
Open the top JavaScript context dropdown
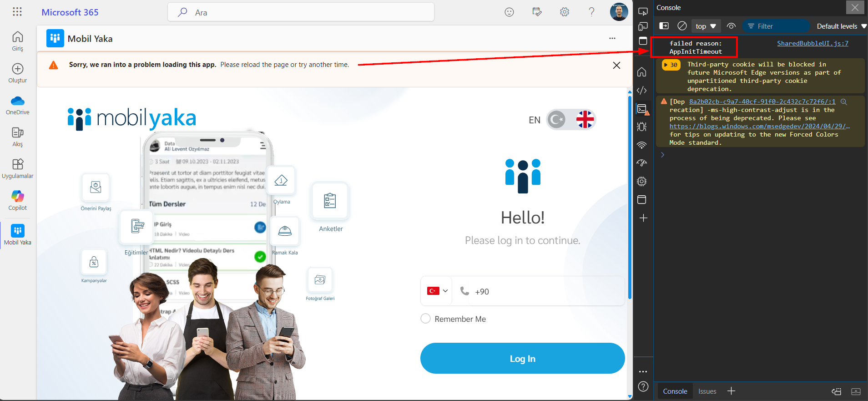706,26
